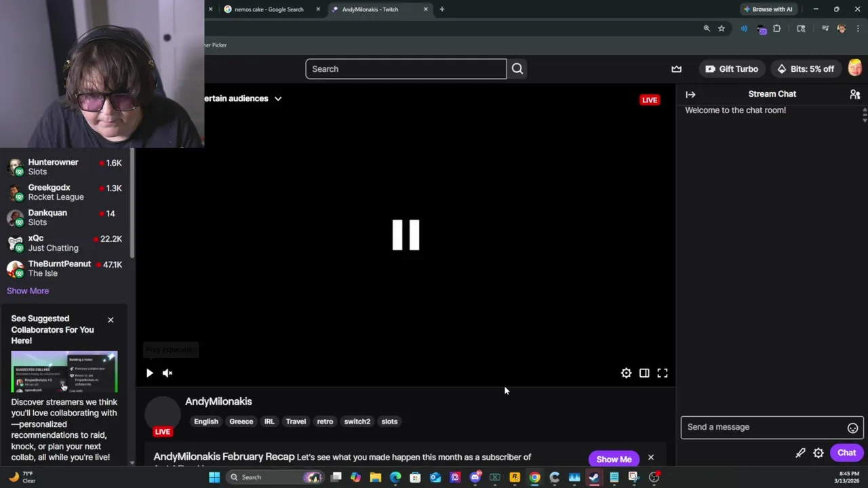This screenshot has width=868, height=488.
Task: Open the chat community users list icon
Action: [854, 94]
